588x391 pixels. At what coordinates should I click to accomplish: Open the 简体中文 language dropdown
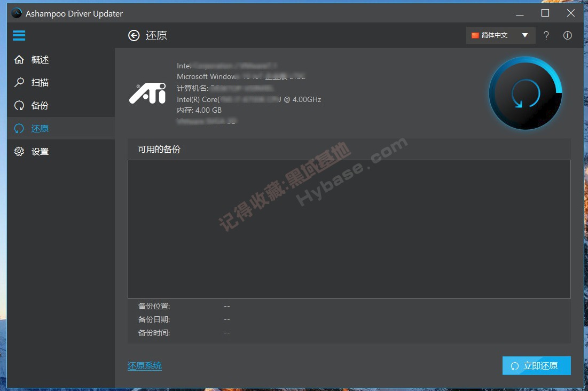pos(500,35)
